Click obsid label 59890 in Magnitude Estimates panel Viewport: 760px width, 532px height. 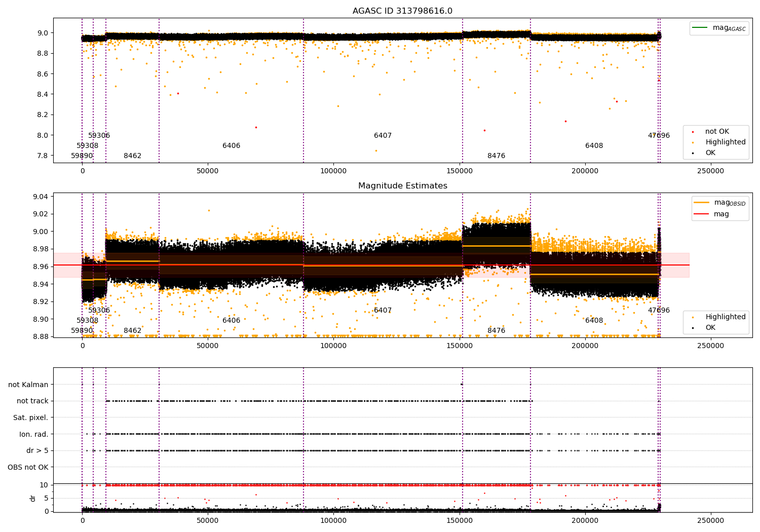(82, 331)
